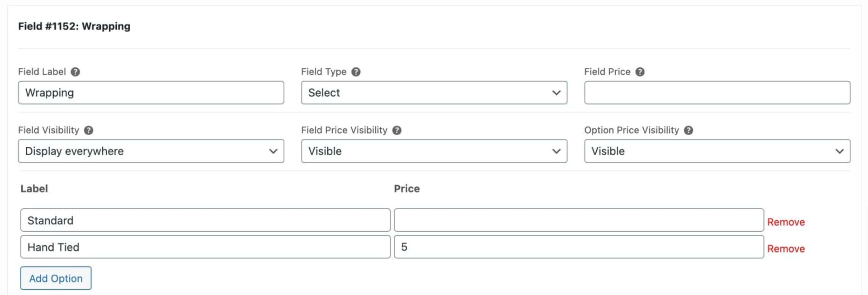The image size is (868, 295).
Task: Remove the Standard option row
Action: tap(786, 222)
